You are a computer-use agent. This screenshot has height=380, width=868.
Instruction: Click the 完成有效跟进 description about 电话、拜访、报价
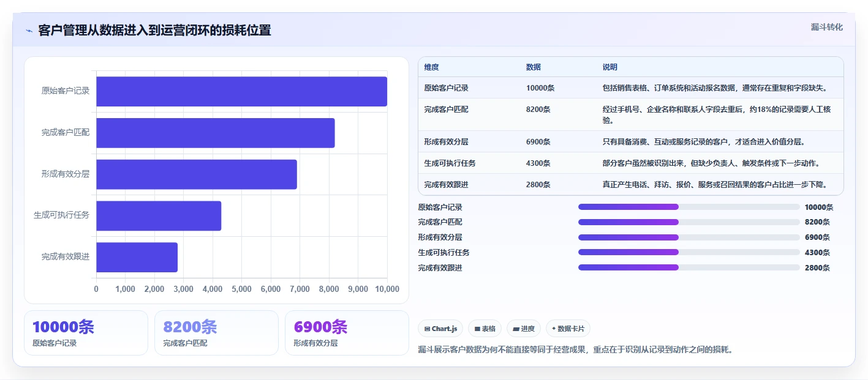715,185
